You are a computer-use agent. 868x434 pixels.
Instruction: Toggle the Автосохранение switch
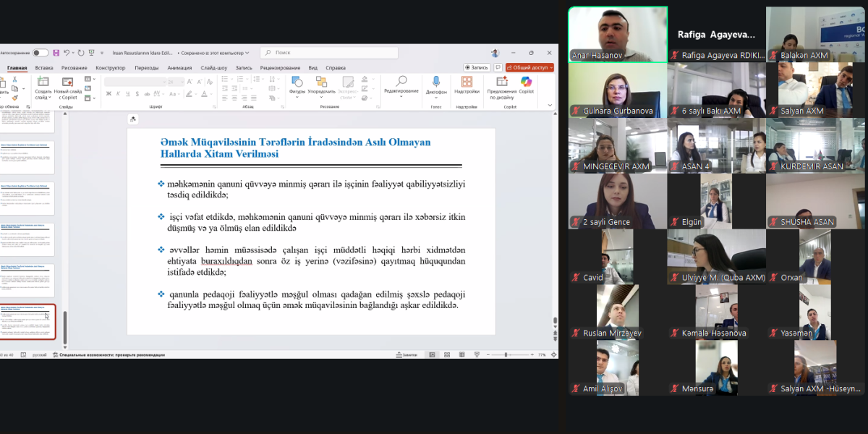(x=41, y=53)
